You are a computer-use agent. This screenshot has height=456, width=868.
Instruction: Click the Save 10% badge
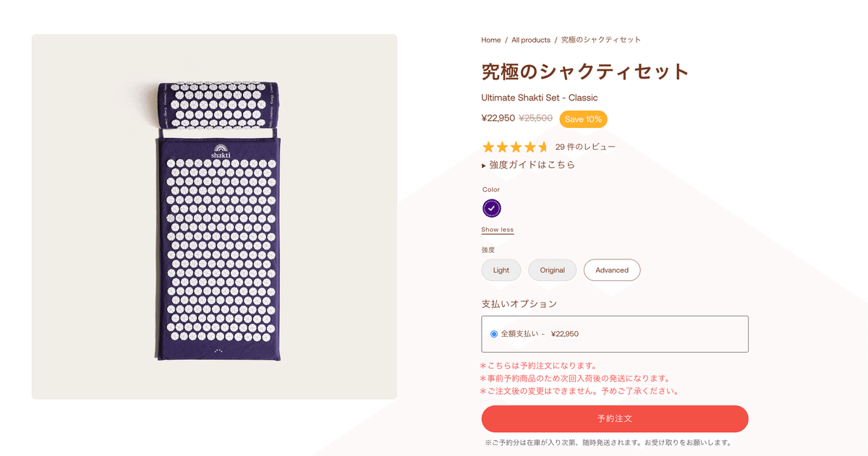click(583, 119)
